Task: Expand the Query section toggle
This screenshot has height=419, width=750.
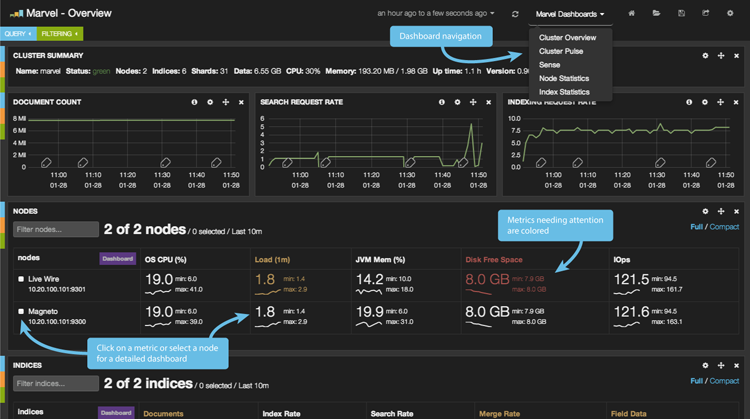Action: tap(18, 34)
